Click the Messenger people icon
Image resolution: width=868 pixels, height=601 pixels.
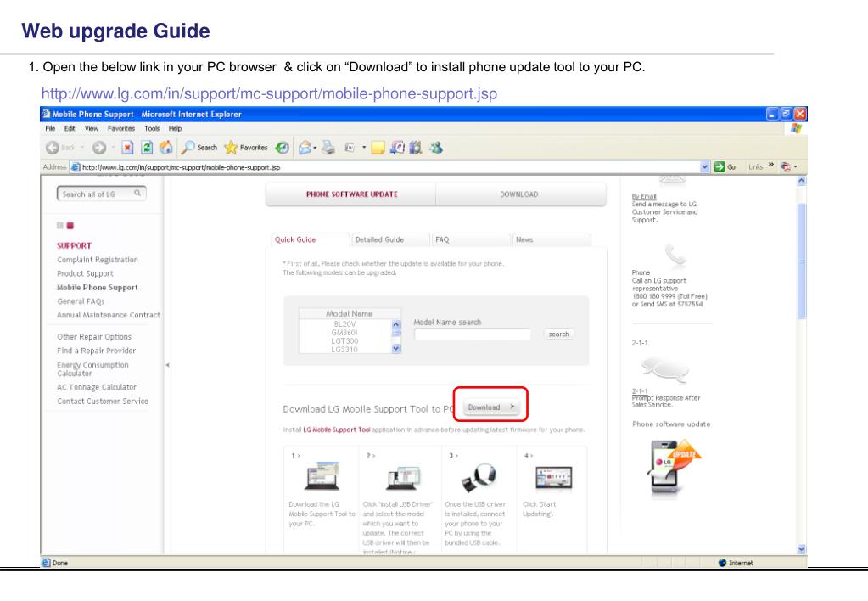[436, 148]
